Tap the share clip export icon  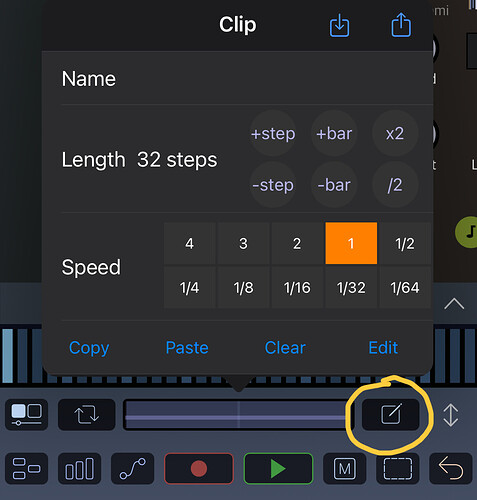401,25
